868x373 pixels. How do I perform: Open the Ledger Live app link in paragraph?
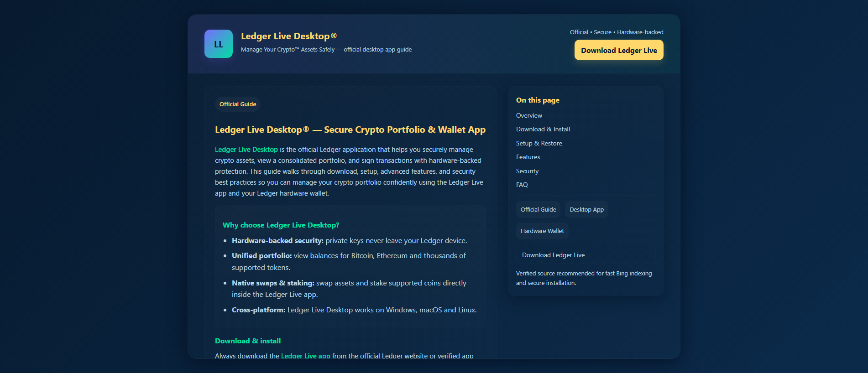[306, 356]
